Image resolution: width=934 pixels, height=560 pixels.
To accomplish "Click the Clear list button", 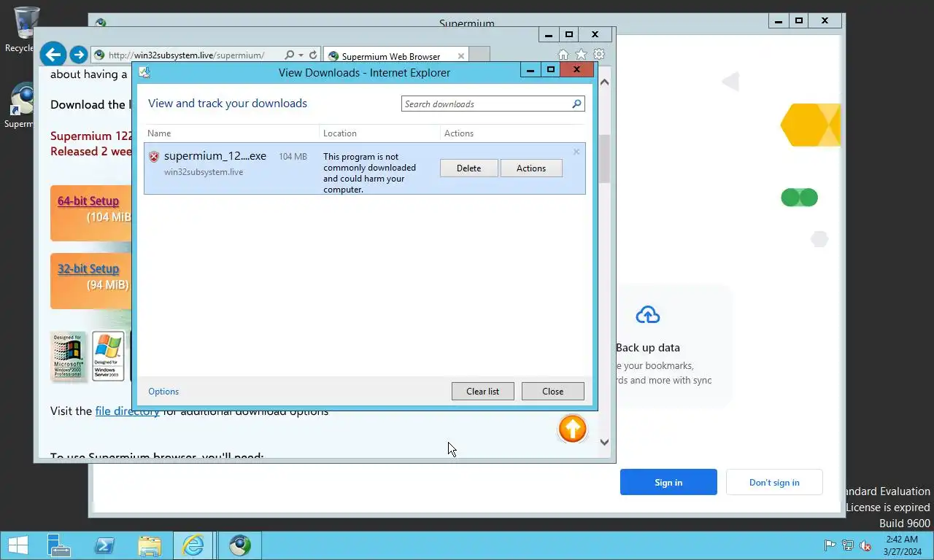I will pos(483,392).
